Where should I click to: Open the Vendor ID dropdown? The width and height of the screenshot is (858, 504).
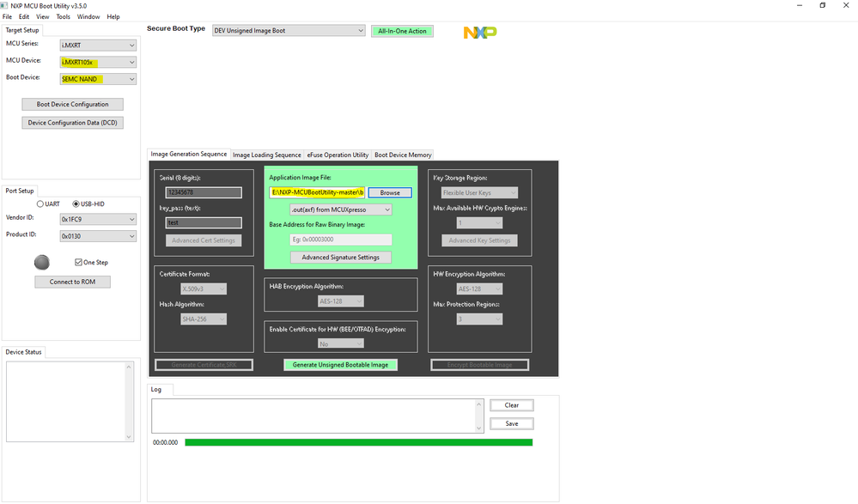(98, 219)
